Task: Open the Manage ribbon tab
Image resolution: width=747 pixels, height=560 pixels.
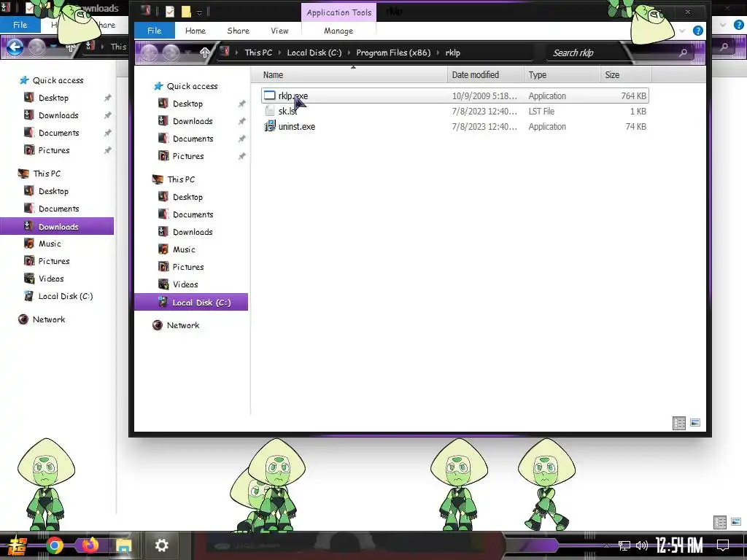Action: (x=338, y=31)
